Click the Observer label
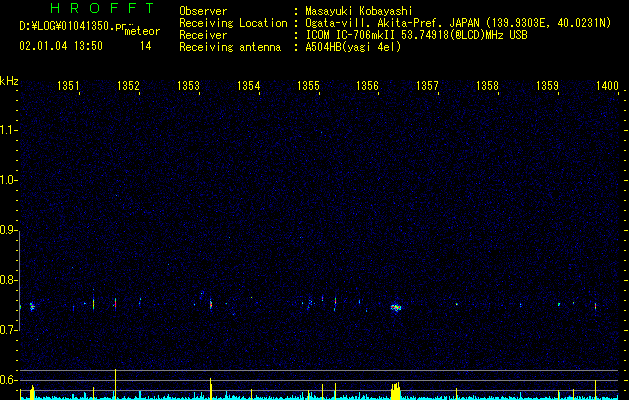This screenshot has width=629, height=400. [x=203, y=11]
